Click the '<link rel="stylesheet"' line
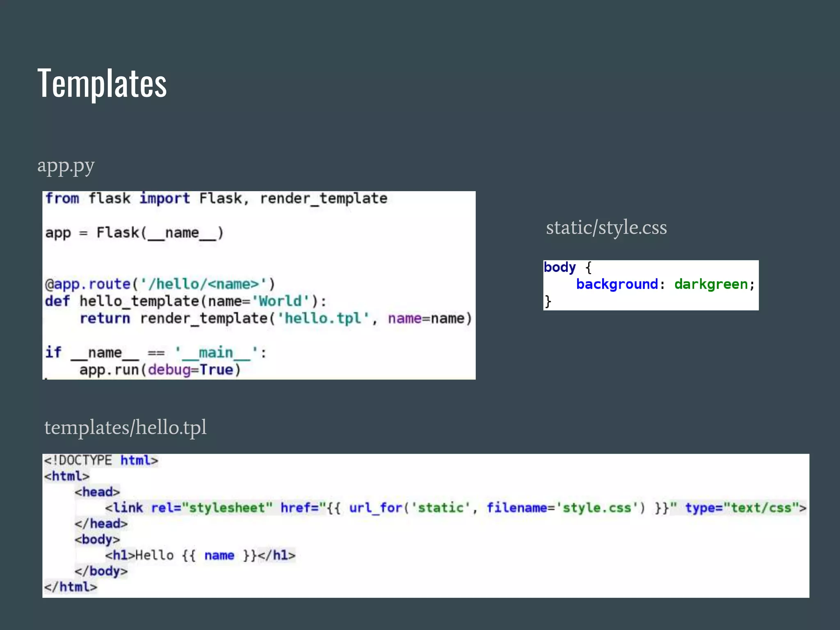This screenshot has height=630, width=840. coord(456,508)
